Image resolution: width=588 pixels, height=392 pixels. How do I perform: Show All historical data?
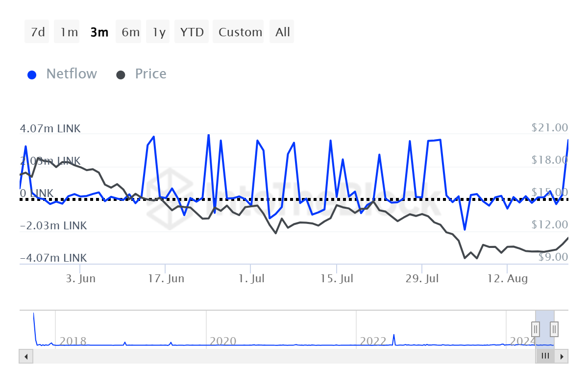(283, 32)
